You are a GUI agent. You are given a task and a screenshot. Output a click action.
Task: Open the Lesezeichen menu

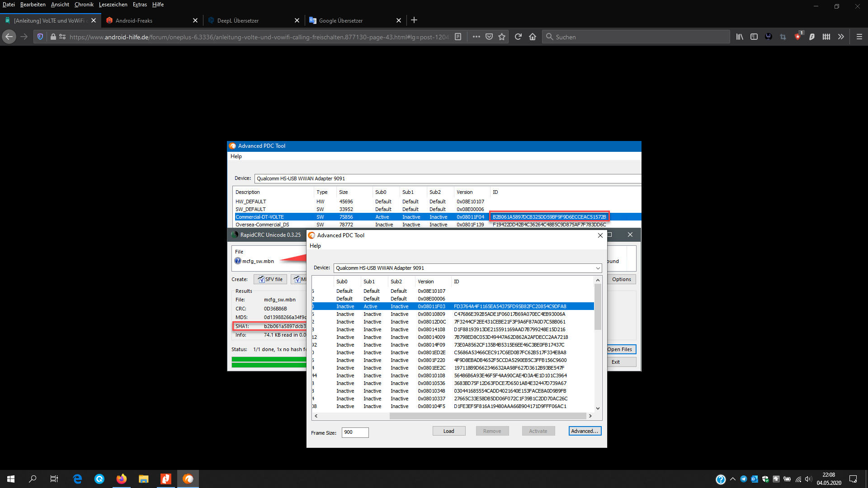click(x=113, y=5)
